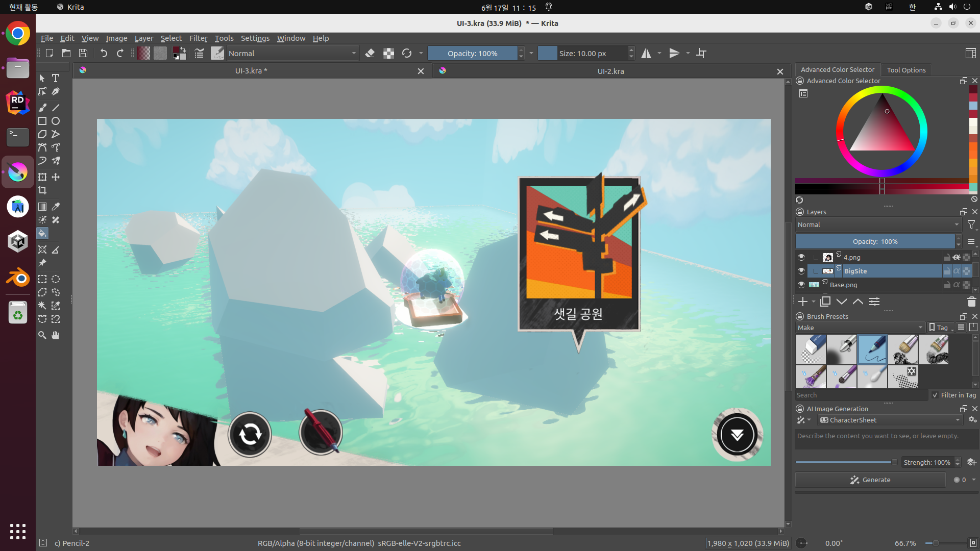Save the document with toolbar icon
The height and width of the screenshot is (551, 980).
(83, 53)
